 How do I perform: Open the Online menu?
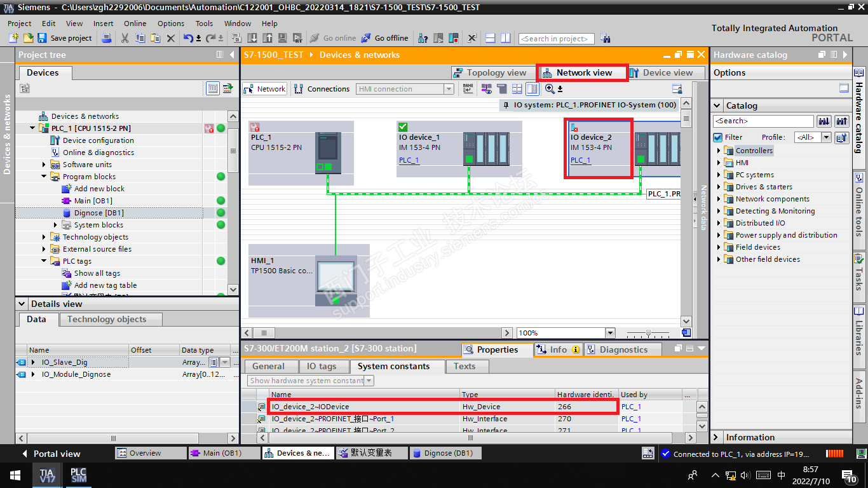click(135, 24)
